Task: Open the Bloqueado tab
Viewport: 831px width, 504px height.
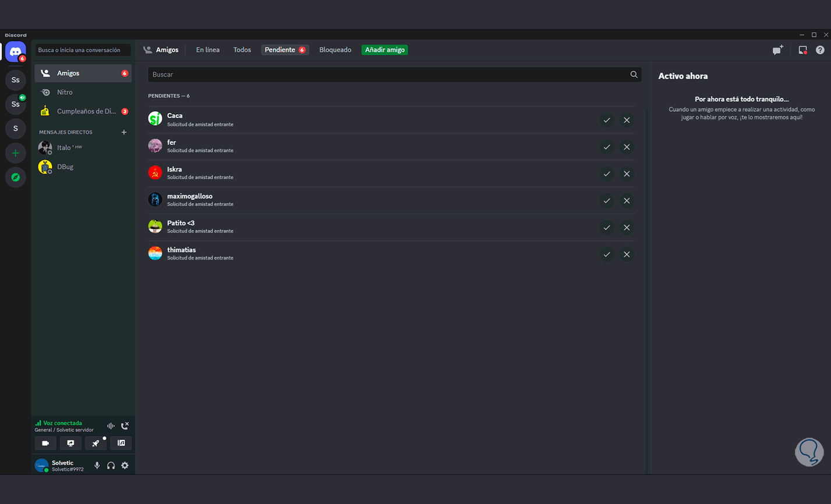Action: (335, 50)
